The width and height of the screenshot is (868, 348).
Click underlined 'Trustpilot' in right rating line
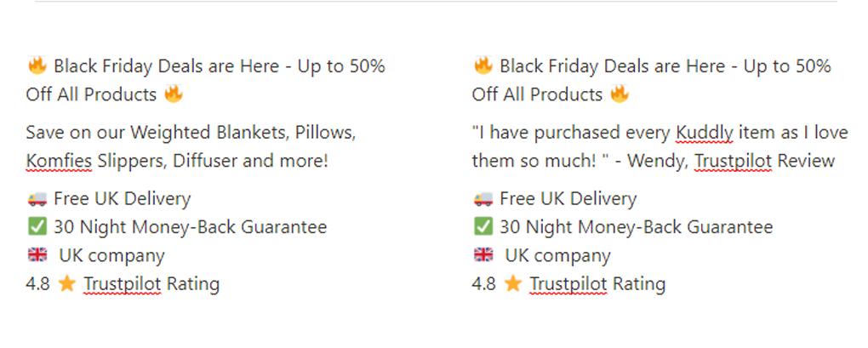point(568,284)
